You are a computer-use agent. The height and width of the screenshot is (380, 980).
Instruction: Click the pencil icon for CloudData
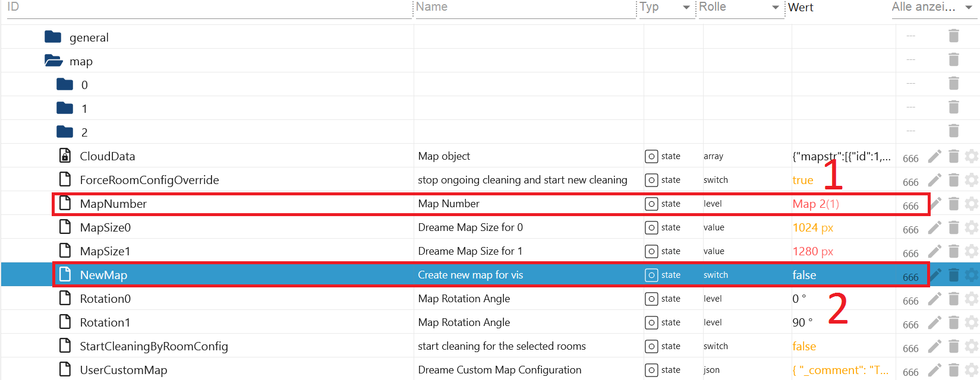(935, 156)
